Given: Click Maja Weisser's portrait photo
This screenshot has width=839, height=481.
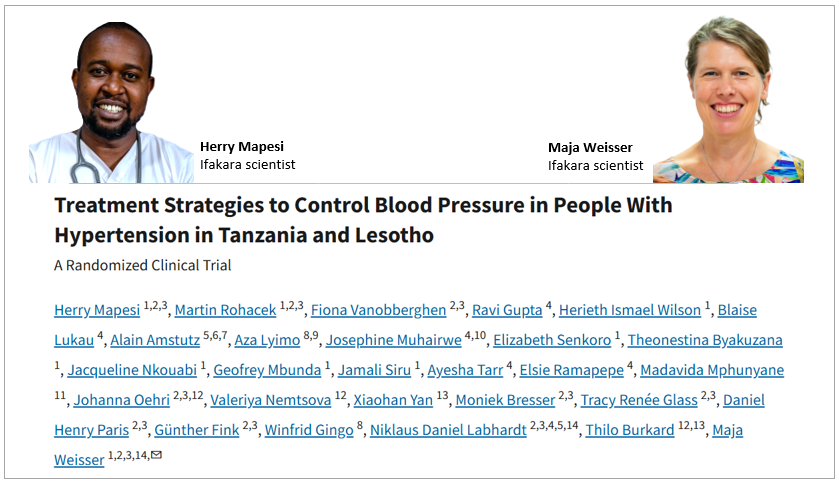Looking at the screenshot, I should [727, 102].
